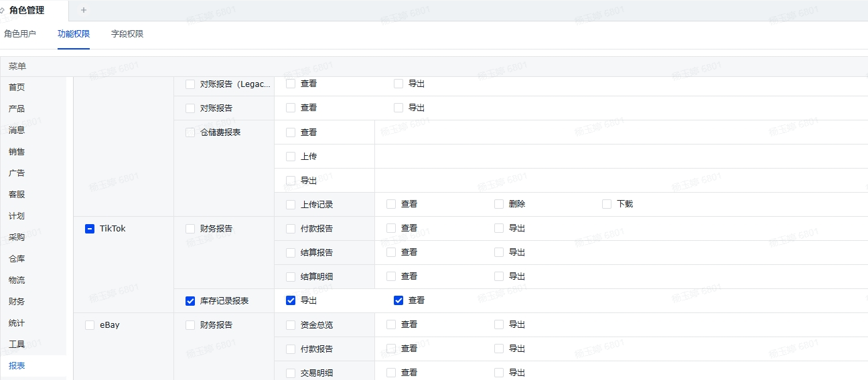
Task: Enable the 结算明细 checkbox
Action: coord(291,277)
